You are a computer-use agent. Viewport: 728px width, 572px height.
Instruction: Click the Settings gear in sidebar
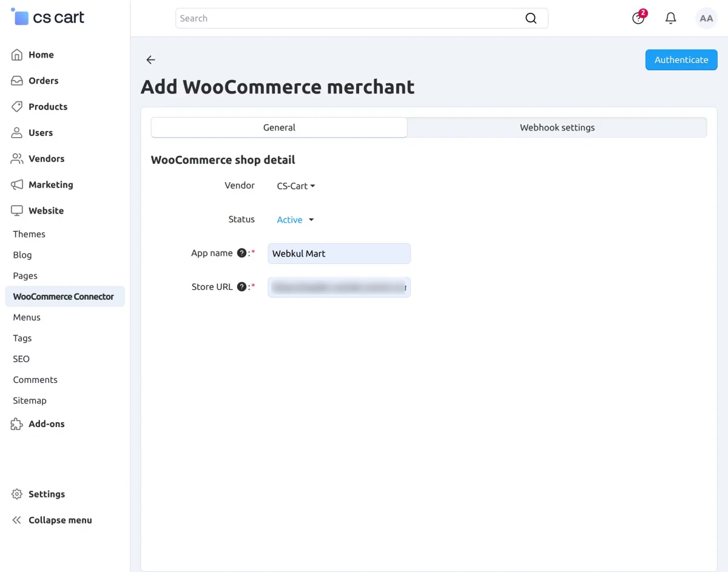coord(17,494)
